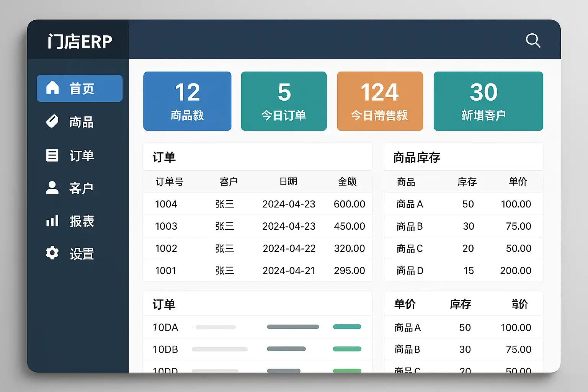The width and height of the screenshot is (588, 392).
Task: Select order 1004 row
Action: (x=257, y=204)
